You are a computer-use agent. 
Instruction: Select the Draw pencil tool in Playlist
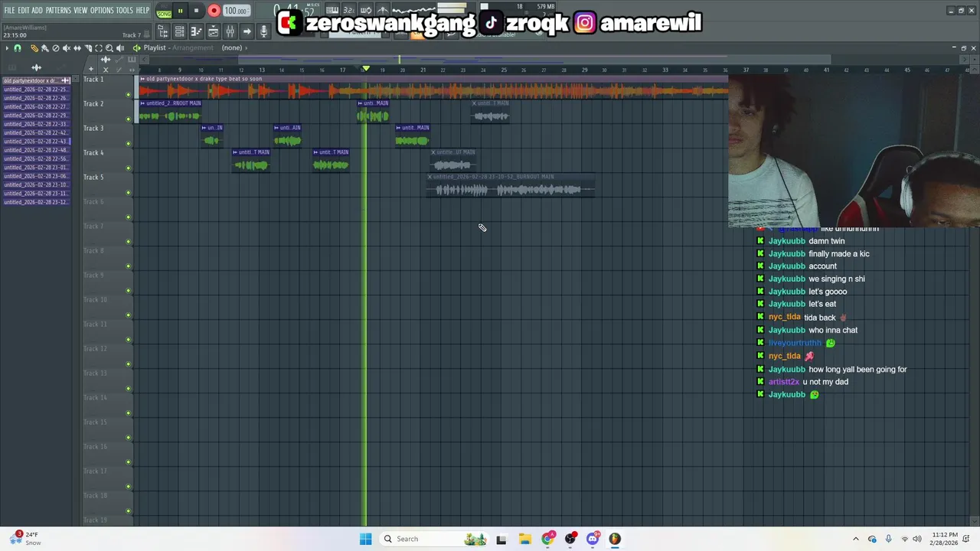point(34,48)
